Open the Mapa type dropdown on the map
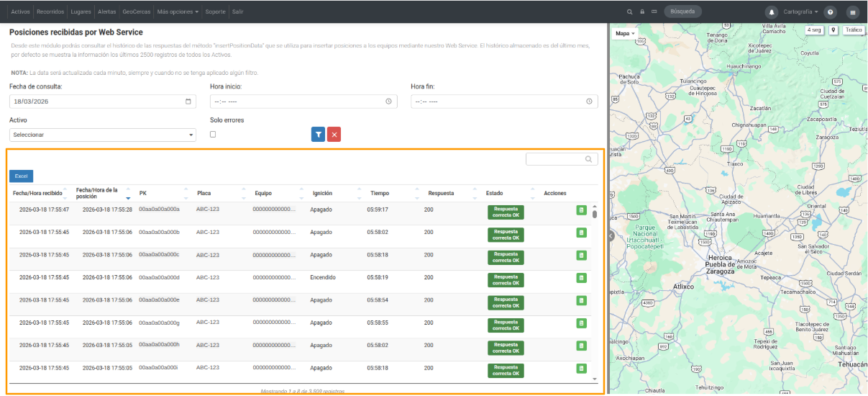This screenshot has width=868, height=396. (625, 34)
